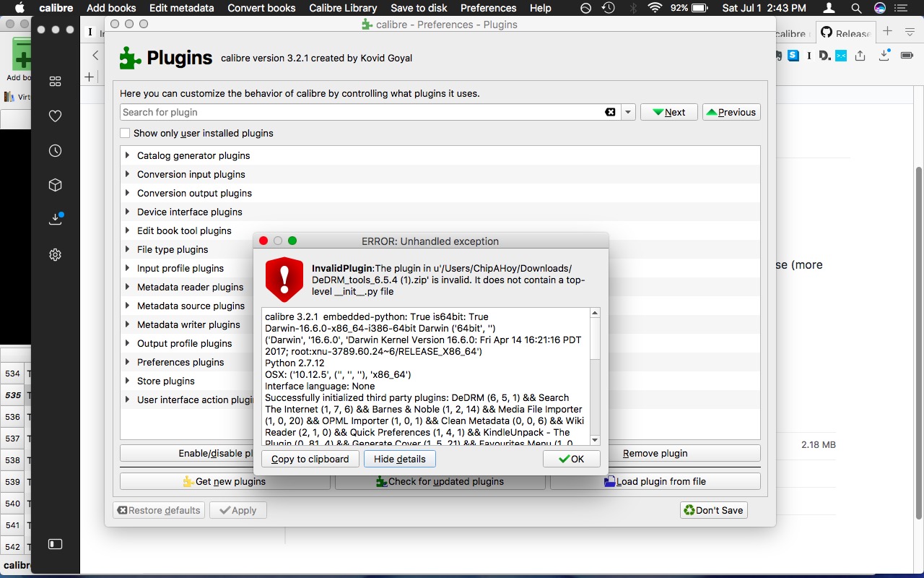The height and width of the screenshot is (578, 924).
Task: Open Speed Dial grid in browser sidebar
Action: (x=55, y=82)
